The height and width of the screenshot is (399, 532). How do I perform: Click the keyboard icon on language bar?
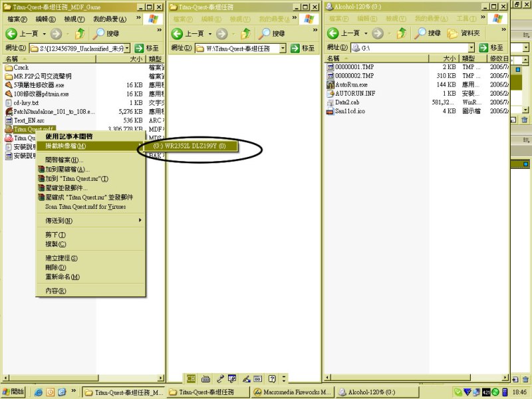(205, 378)
